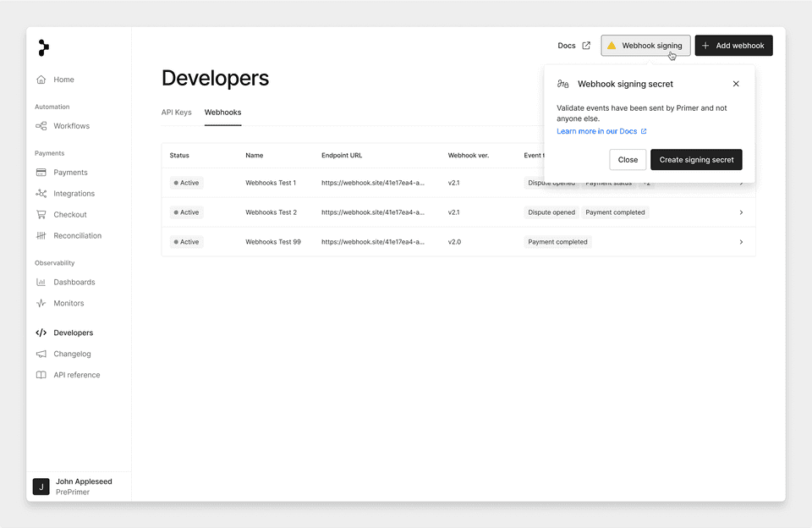Click the name Webhooks Test 2
812x528 pixels.
[x=272, y=212]
